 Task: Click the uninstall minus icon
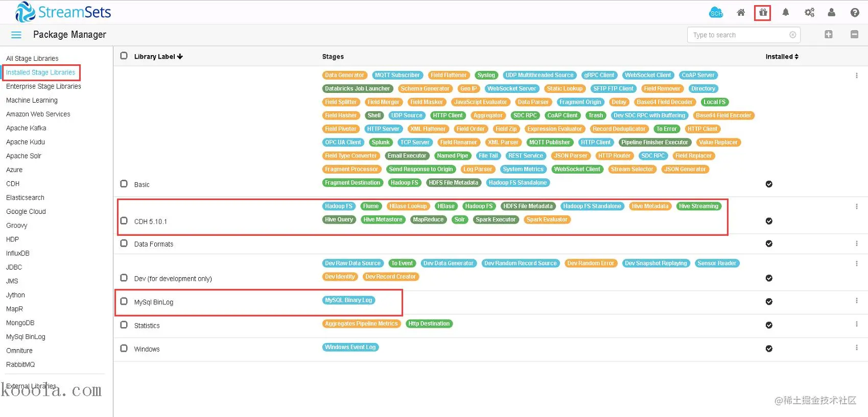(x=854, y=34)
